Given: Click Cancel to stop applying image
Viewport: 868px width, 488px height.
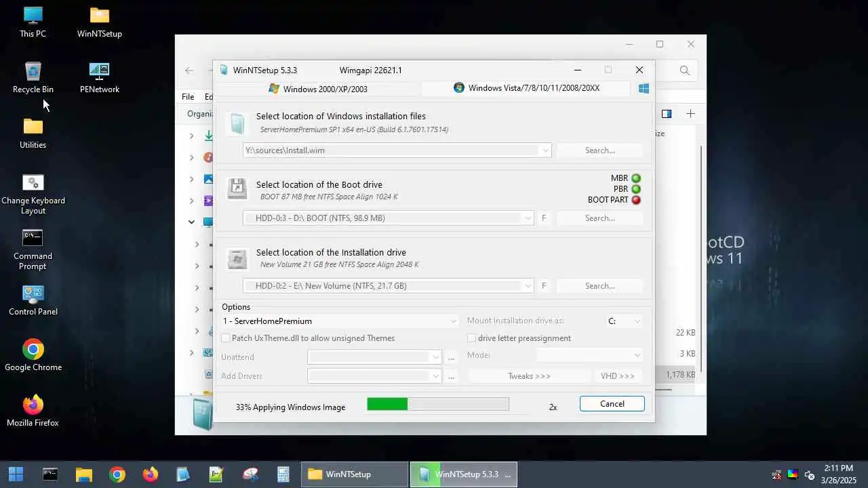Looking at the screenshot, I should 612,404.
